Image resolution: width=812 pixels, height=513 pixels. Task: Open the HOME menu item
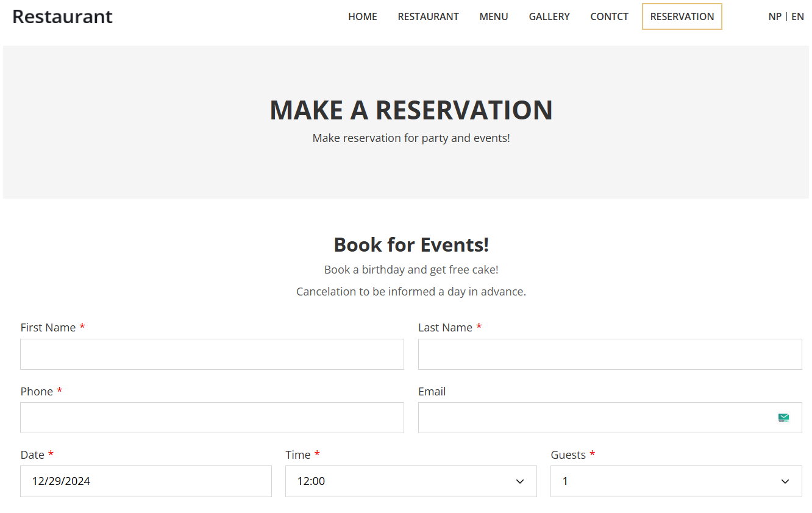coord(363,16)
